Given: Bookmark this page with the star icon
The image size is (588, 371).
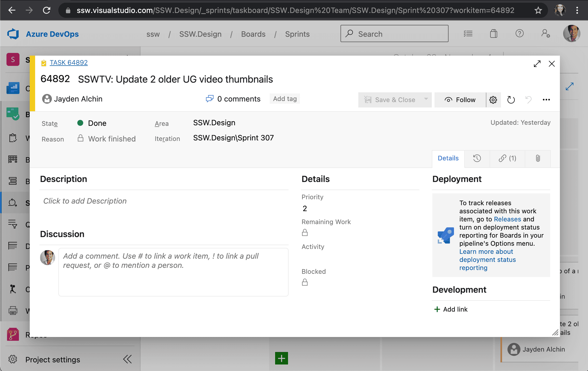Looking at the screenshot, I should click(x=538, y=10).
